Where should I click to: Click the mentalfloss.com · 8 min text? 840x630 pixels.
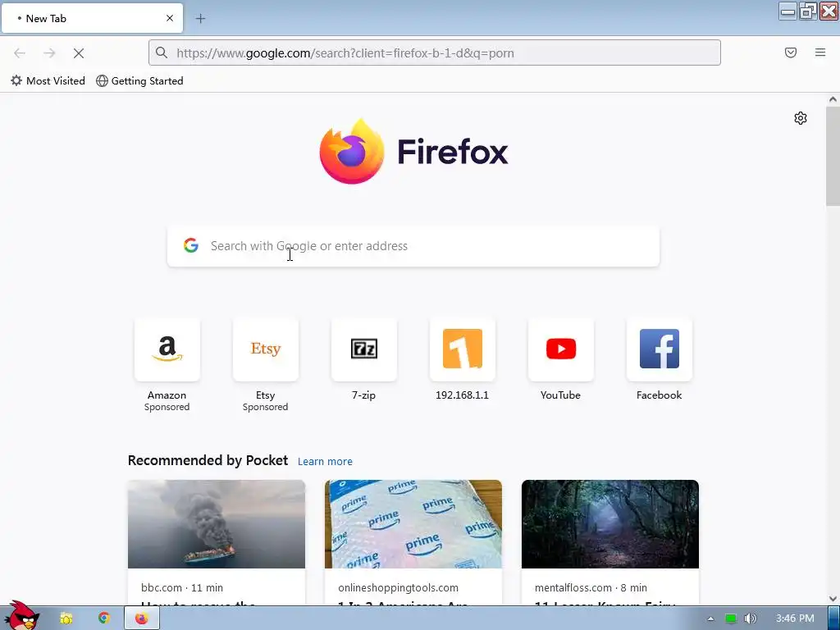click(591, 587)
